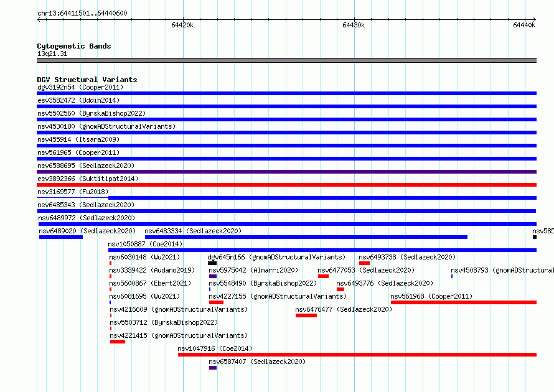Click the purple bar under nsv6588695
Viewport: 554px width, 392px height.
click(x=286, y=172)
